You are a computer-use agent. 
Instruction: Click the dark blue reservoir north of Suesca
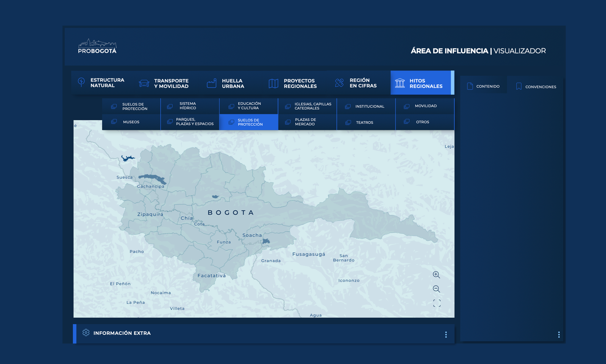pos(128,158)
